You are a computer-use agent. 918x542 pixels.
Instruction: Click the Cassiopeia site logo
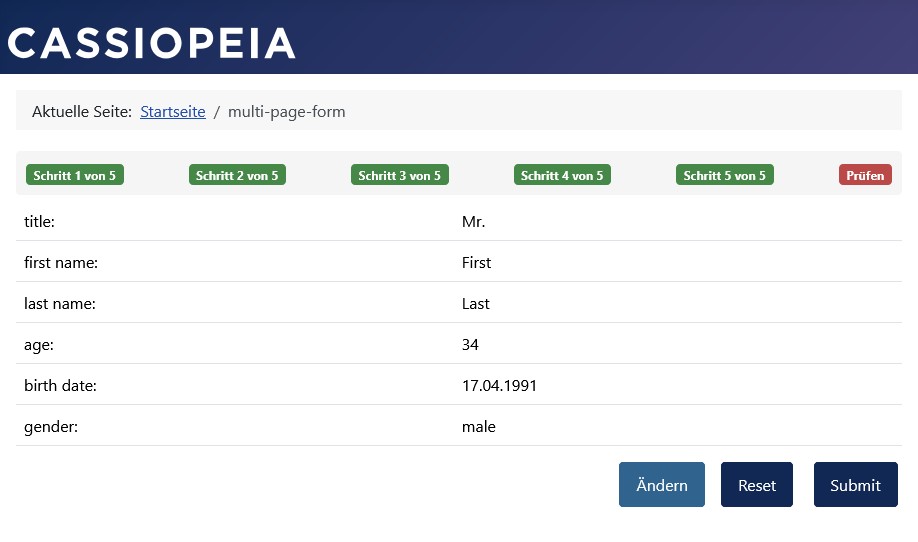(152, 42)
